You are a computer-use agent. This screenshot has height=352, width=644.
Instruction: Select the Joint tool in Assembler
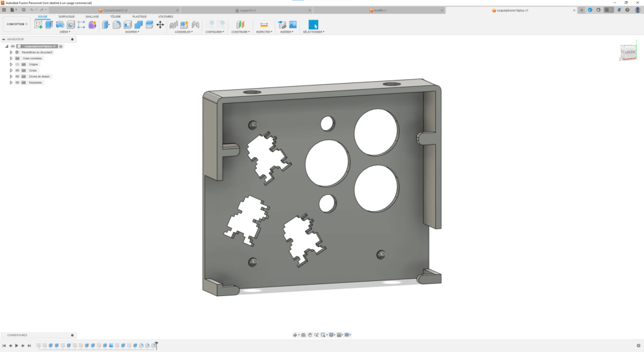196,25
